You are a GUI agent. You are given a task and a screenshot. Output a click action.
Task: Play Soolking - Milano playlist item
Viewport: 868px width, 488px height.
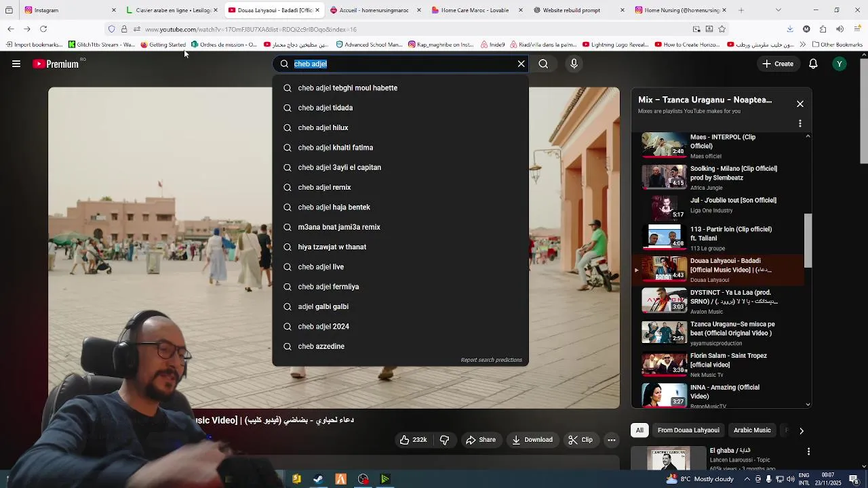(719, 178)
